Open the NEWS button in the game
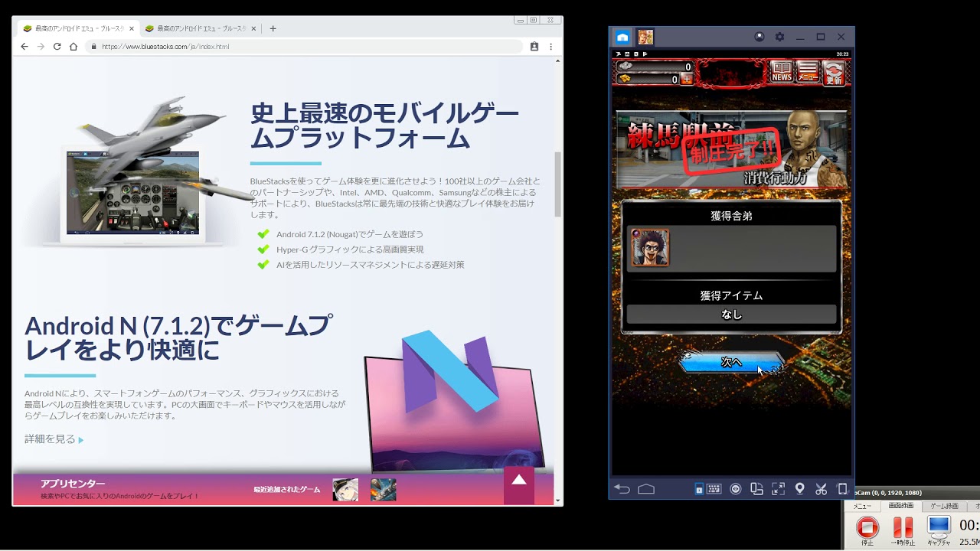 pos(782,72)
